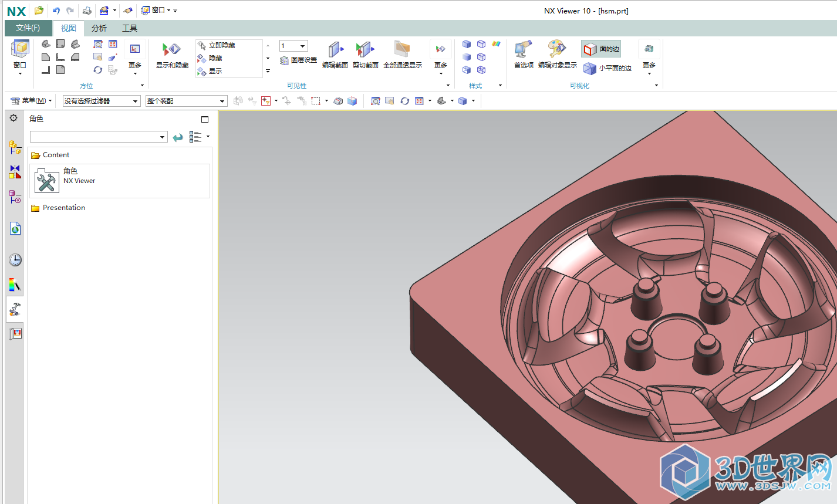The image size is (837, 504).
Task: Toggle 面的边 (Face Edges) display
Action: tap(602, 49)
